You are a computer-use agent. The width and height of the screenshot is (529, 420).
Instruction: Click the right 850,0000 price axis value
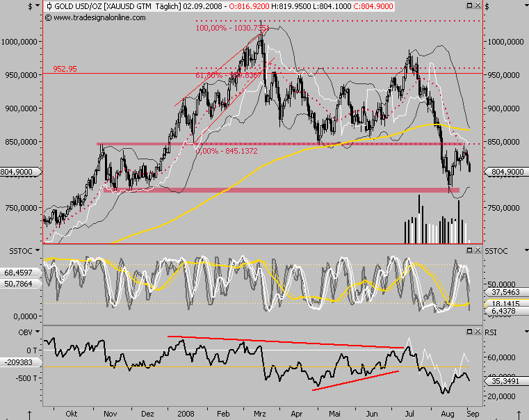point(503,142)
